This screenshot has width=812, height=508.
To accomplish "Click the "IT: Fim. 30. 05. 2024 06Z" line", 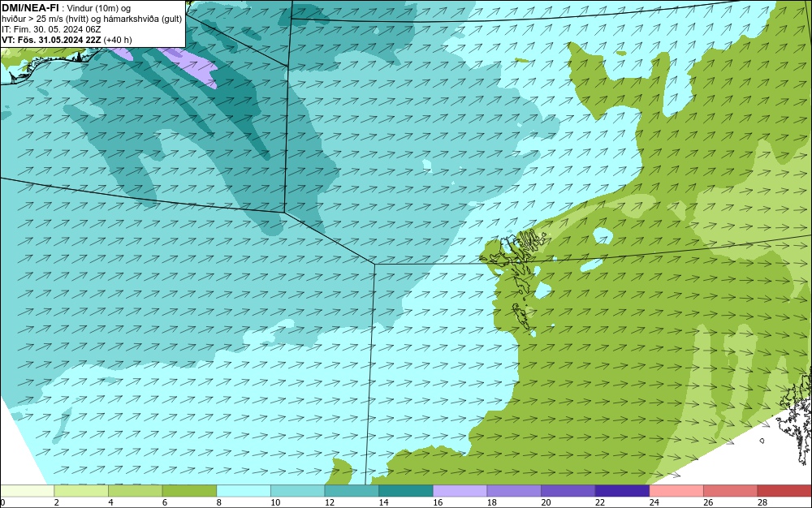I will pos(51,29).
